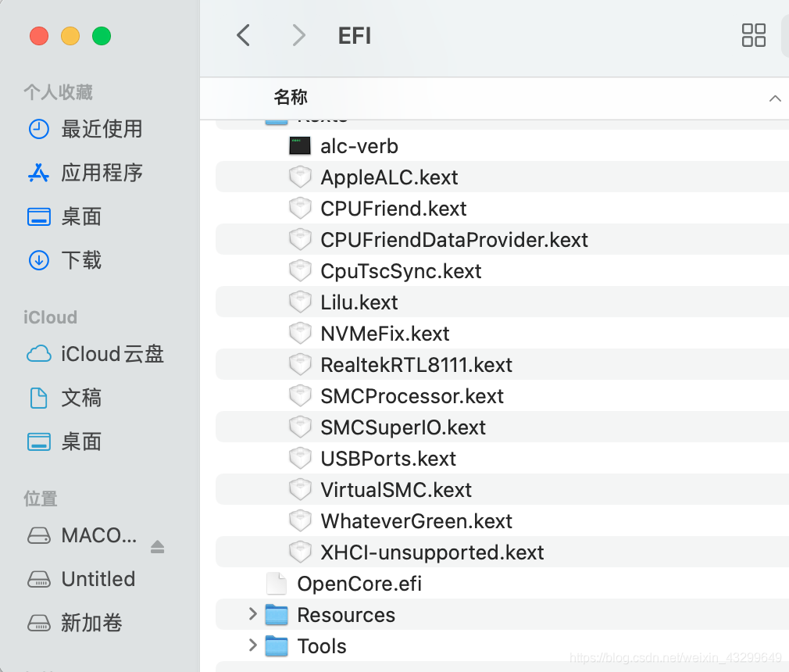Click the iCloud cloud icon
Screen dimensions: 789x672
(39, 354)
